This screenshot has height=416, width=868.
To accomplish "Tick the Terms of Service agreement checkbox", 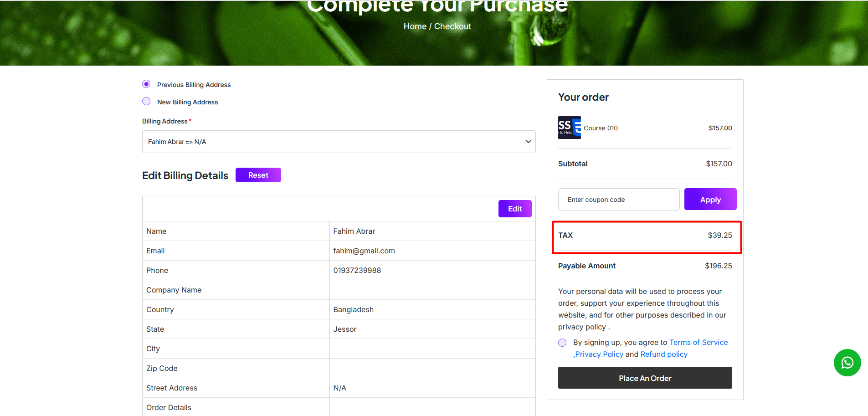I will [x=562, y=343].
